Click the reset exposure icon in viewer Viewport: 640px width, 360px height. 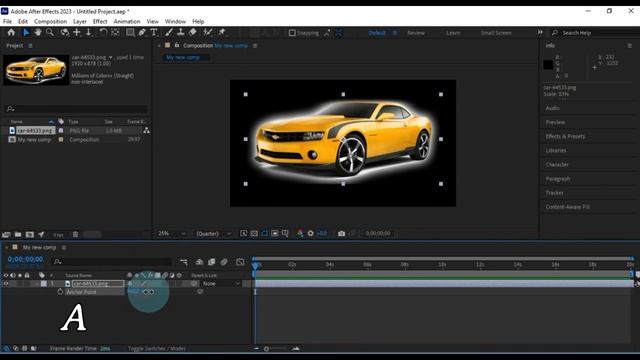[x=311, y=233]
